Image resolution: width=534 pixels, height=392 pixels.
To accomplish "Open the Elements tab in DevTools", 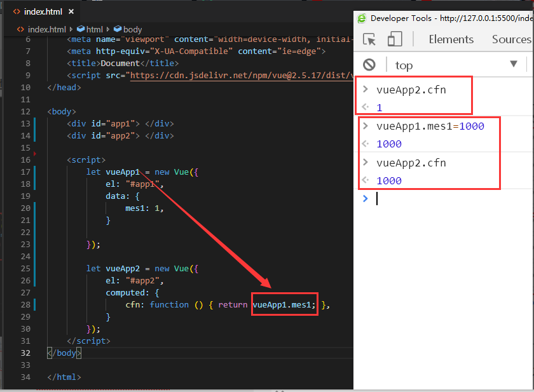I will 451,39.
